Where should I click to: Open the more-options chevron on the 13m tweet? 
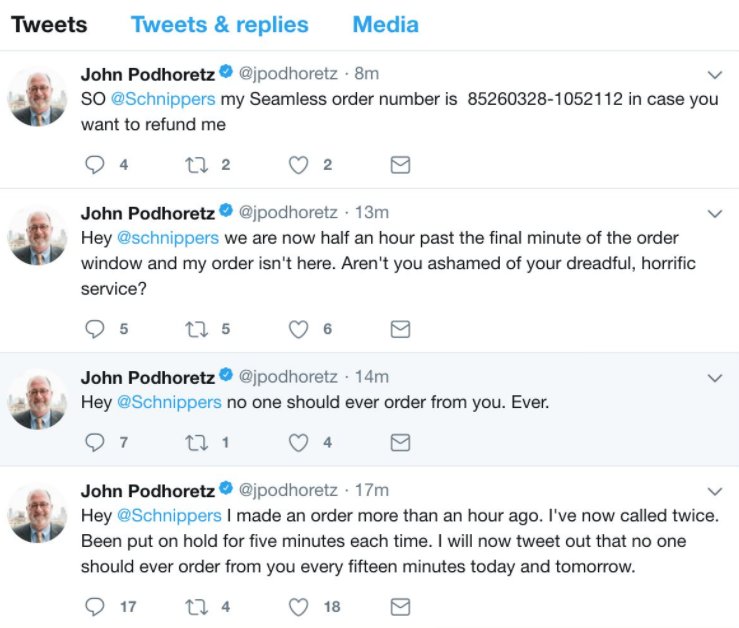715,214
